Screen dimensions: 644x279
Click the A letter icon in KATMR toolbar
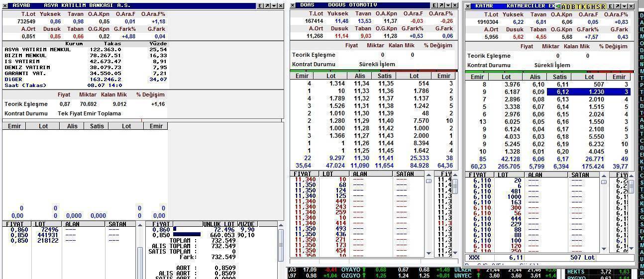[563, 6]
